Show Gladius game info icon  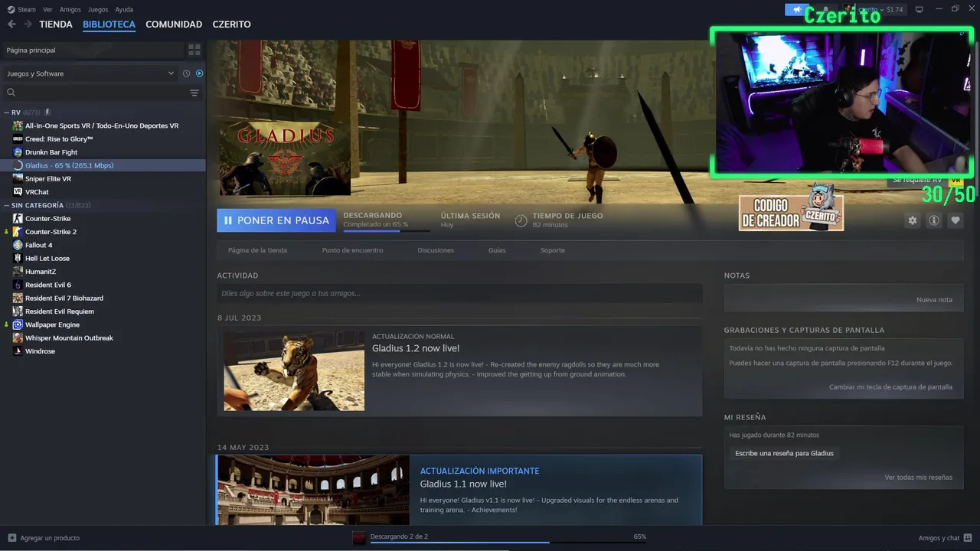[x=934, y=220]
